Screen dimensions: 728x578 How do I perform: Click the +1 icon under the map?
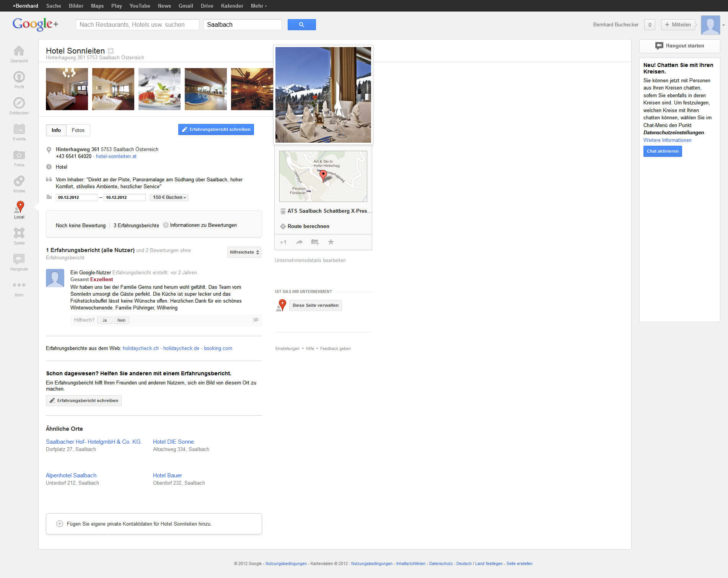point(283,242)
